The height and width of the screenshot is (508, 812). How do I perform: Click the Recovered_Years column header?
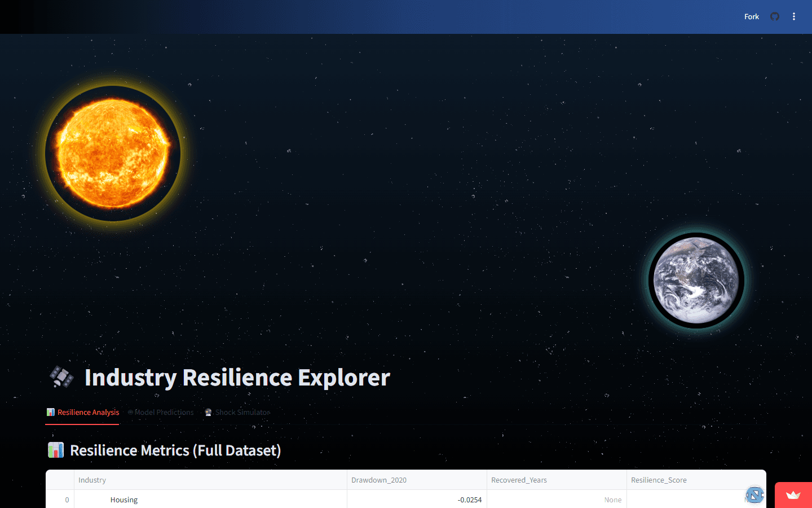[x=557, y=480]
